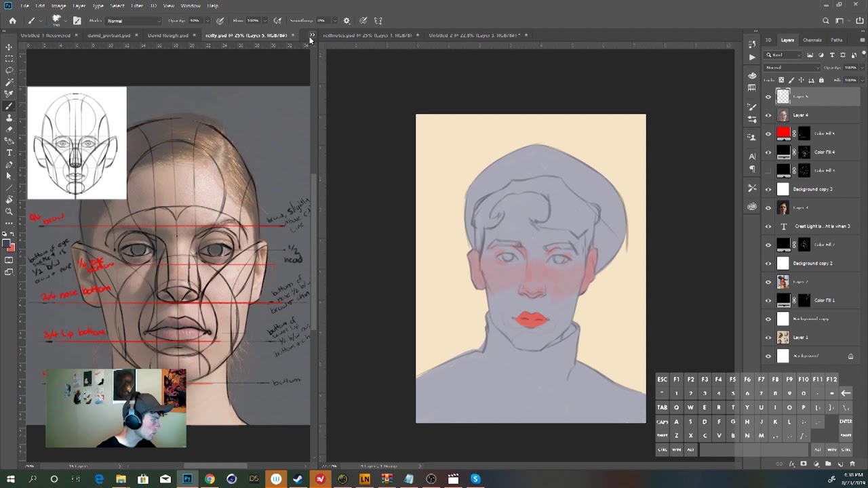
Task: Open the brush blending Mode dropdown
Action: pos(134,21)
